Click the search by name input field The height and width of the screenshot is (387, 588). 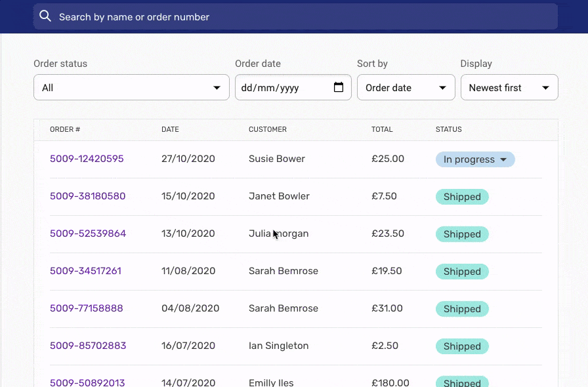coord(197,16)
